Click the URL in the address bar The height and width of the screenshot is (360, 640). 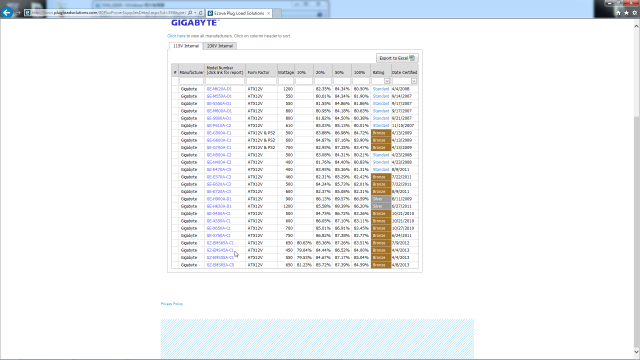point(109,13)
